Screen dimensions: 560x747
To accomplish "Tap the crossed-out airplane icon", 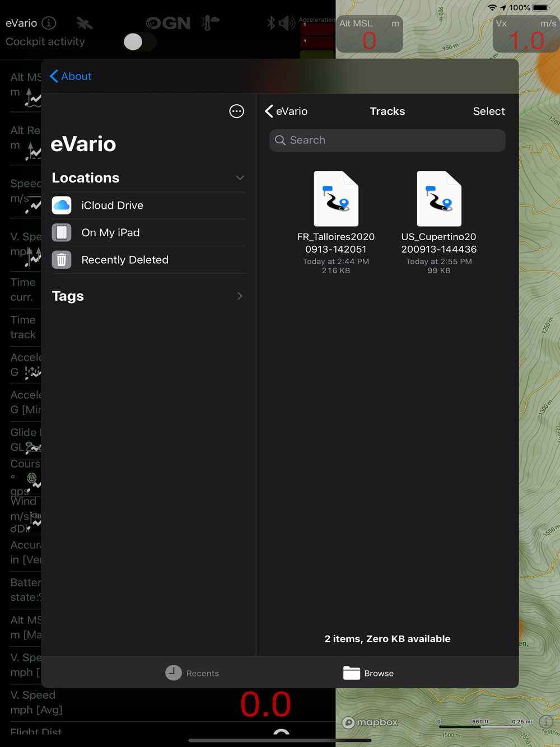I will click(x=85, y=23).
